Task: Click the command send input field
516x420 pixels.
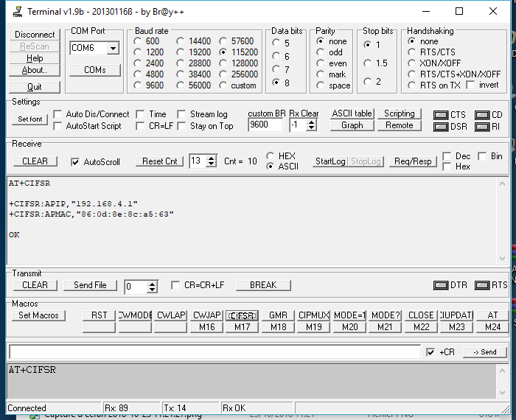Action: (215, 352)
